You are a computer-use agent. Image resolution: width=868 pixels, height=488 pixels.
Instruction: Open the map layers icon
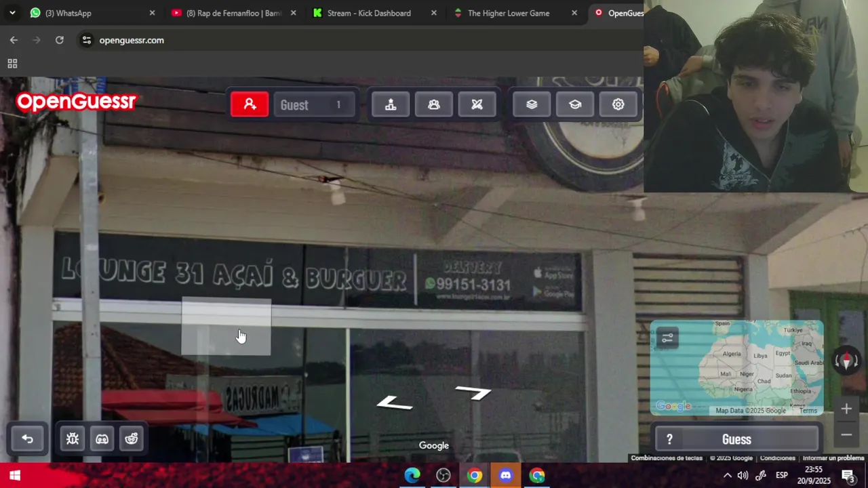(532, 104)
